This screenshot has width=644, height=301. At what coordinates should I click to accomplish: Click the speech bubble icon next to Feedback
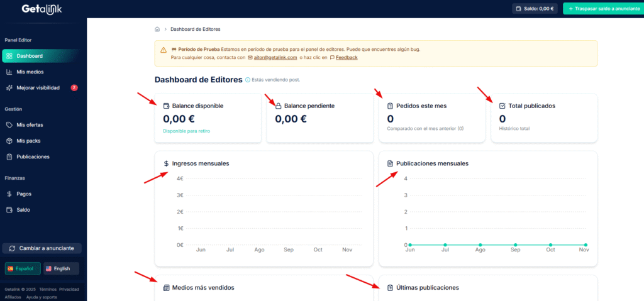(332, 57)
